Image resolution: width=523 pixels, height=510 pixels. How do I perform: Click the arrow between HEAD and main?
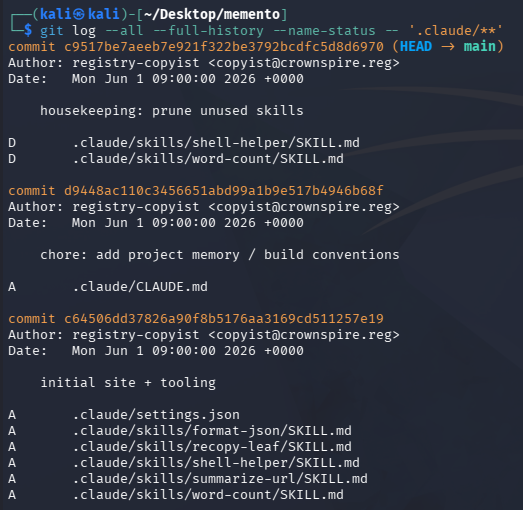tap(448, 47)
